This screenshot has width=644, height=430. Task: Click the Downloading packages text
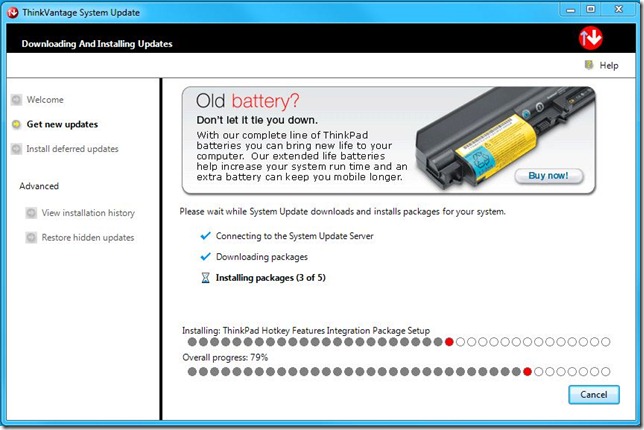click(262, 257)
